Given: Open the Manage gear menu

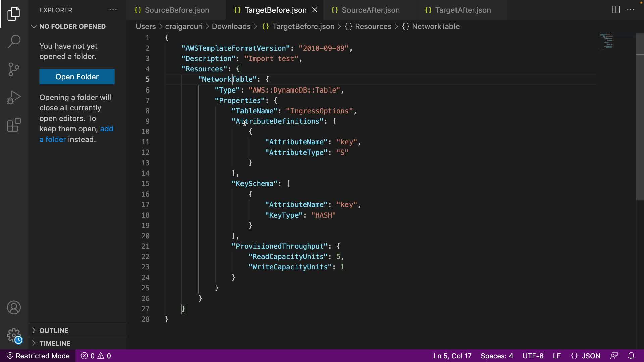Looking at the screenshot, I should coord(14,335).
